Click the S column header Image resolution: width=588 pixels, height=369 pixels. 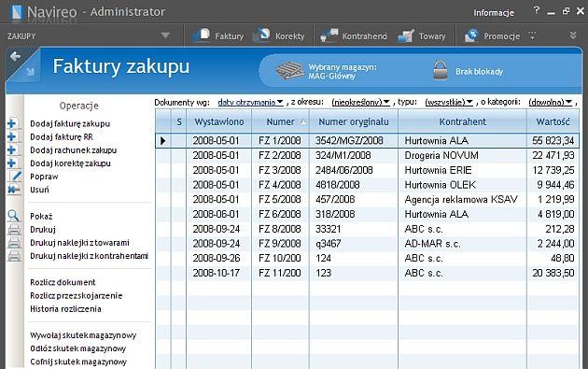[x=179, y=121]
